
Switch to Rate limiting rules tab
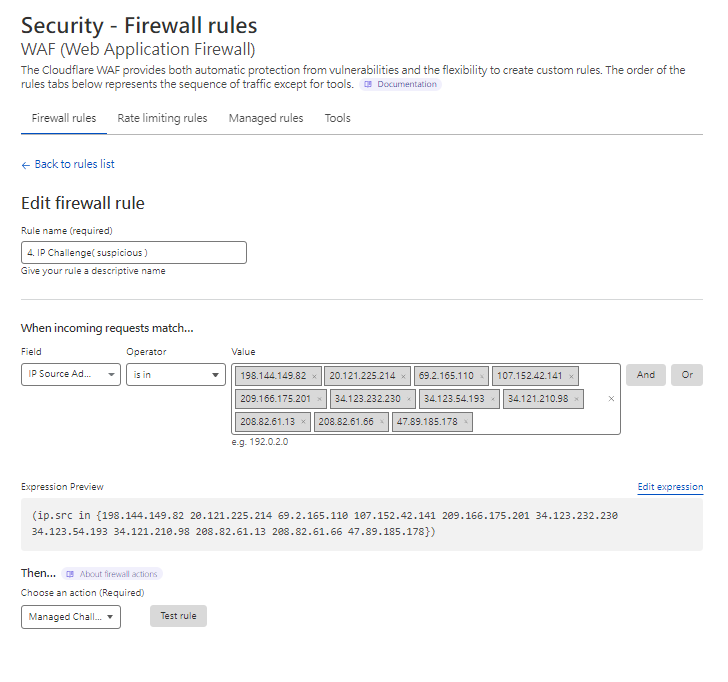pos(162,118)
